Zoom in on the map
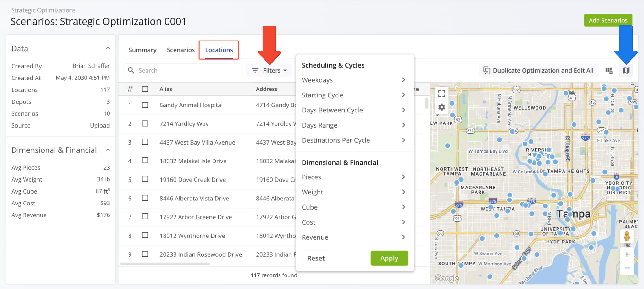644x289 pixels. 627,254
